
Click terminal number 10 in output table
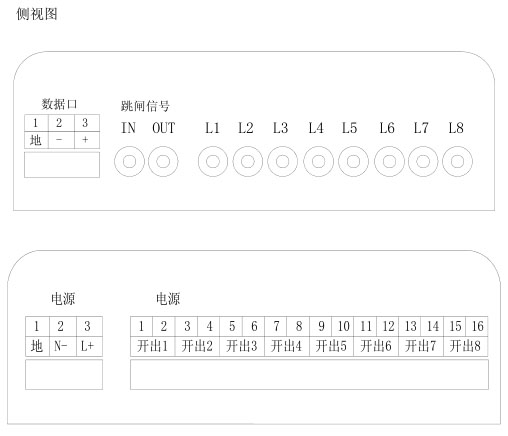pos(343,326)
